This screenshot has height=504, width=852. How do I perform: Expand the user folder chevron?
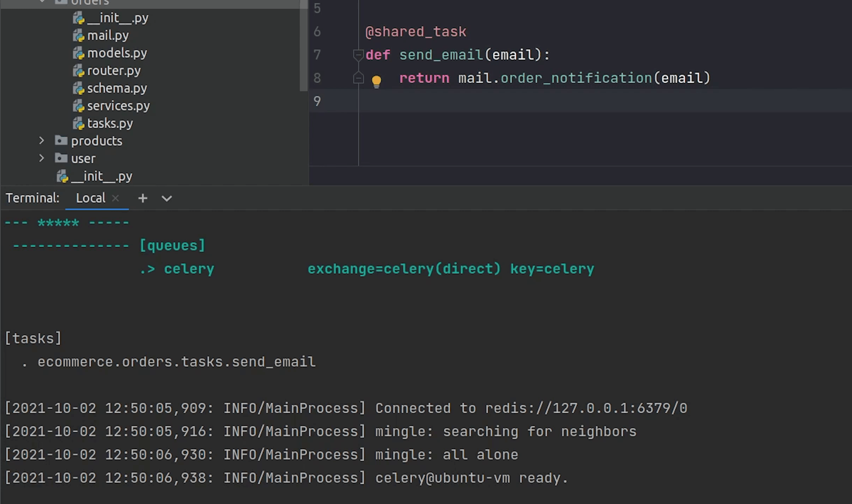coord(42,158)
